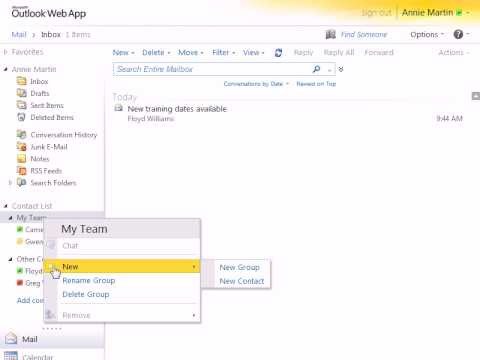Choose New Contact from submenu

pos(242,281)
